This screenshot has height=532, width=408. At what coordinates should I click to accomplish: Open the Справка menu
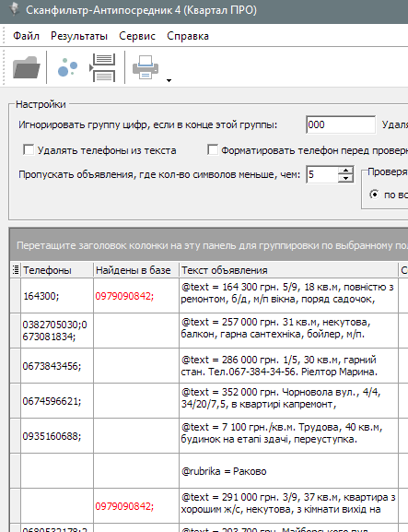click(188, 36)
